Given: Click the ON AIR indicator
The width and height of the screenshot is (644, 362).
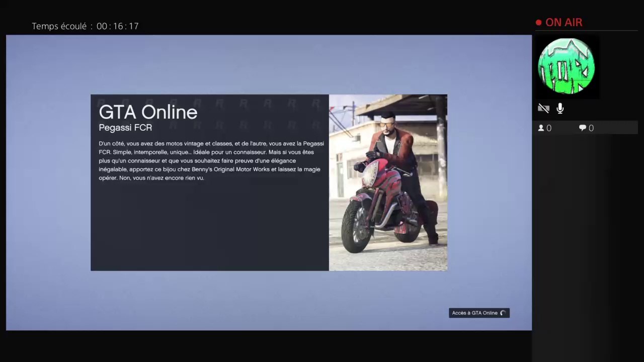Looking at the screenshot, I should coord(559,23).
